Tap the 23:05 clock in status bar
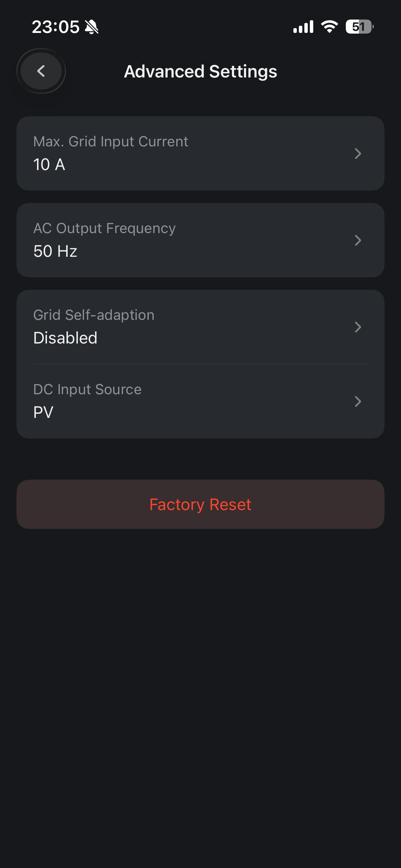Viewport: 401px width, 868px height. pos(56,27)
